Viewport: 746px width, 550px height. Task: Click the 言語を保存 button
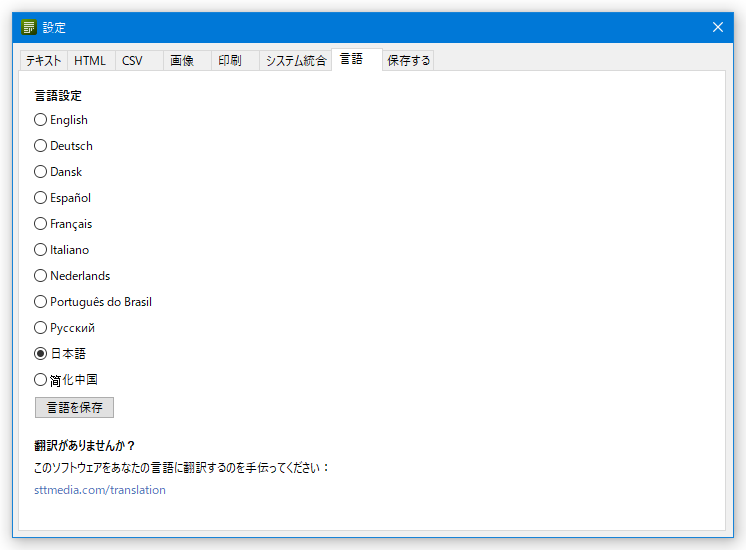click(x=74, y=407)
